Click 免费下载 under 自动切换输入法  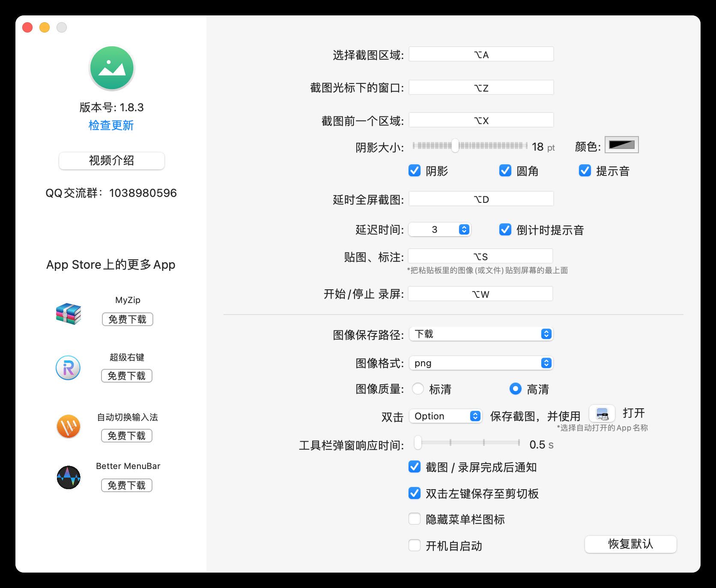(x=127, y=436)
